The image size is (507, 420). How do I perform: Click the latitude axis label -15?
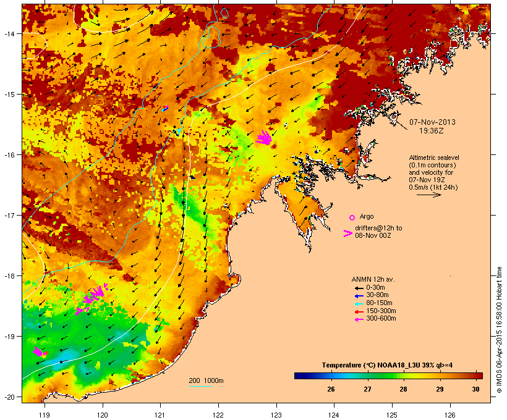(9, 94)
